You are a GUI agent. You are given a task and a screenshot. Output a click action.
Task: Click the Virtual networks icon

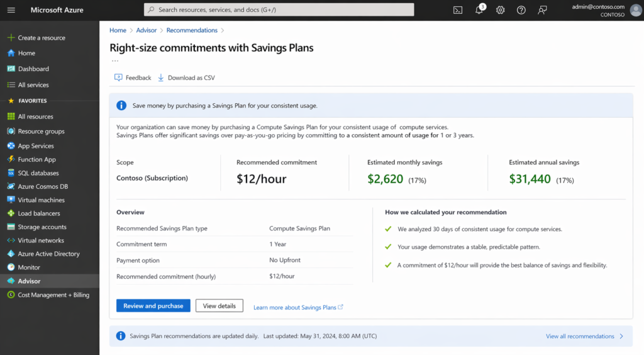(11, 240)
